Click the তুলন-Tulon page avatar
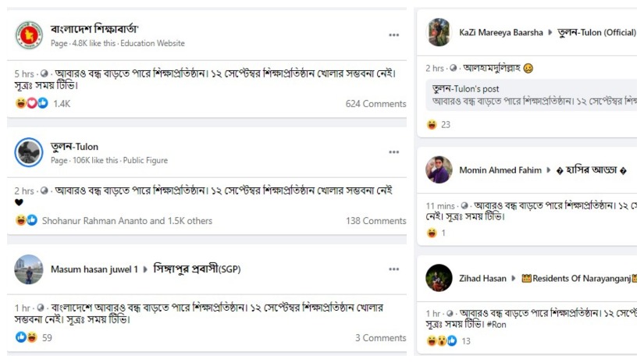The image size is (644, 363). coord(29,152)
